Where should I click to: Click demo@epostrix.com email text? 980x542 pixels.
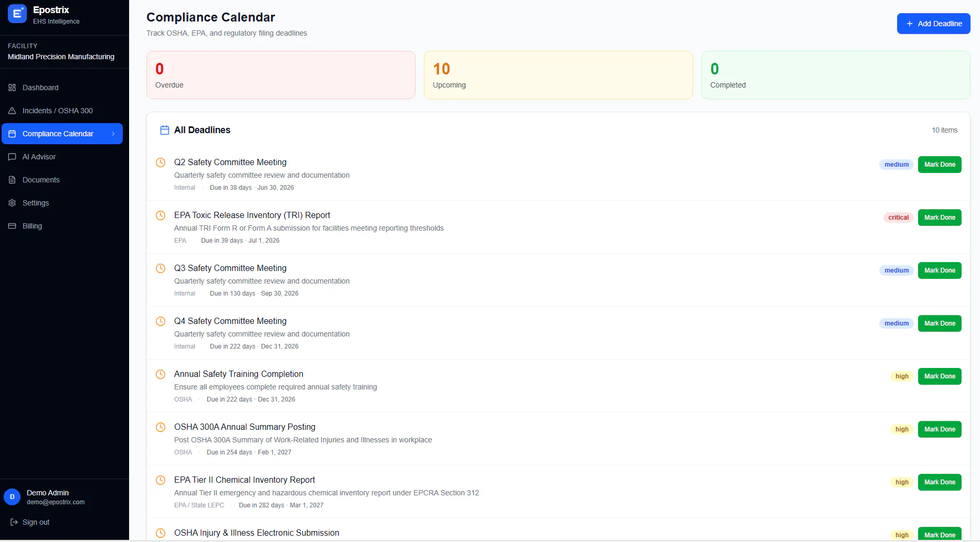click(56, 502)
